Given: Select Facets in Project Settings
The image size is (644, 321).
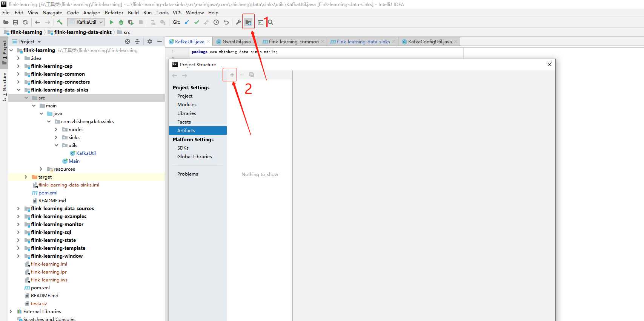Looking at the screenshot, I should pyautogui.click(x=184, y=122).
